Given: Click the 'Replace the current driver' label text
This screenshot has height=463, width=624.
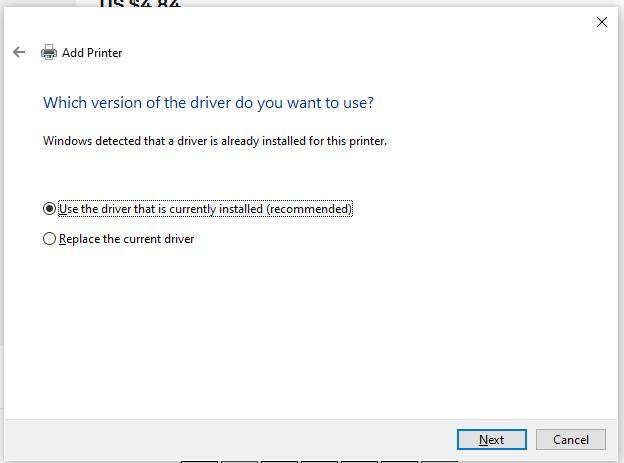Looking at the screenshot, I should point(127,239).
